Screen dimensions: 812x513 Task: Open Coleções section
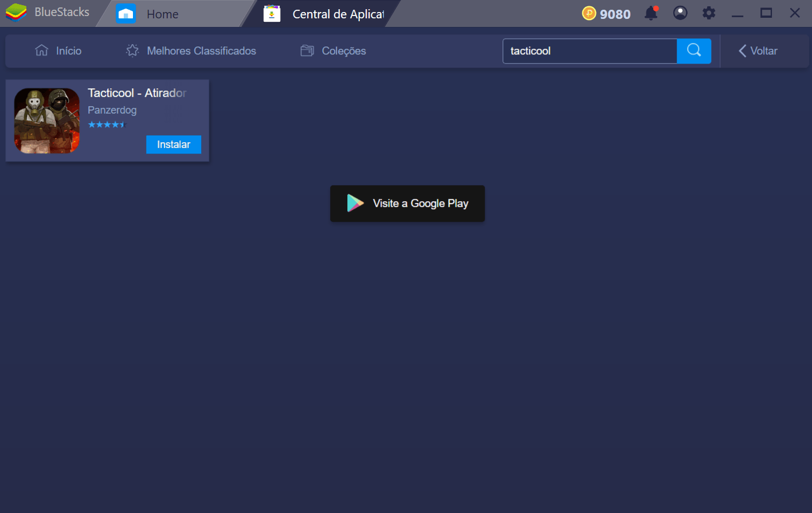334,51
